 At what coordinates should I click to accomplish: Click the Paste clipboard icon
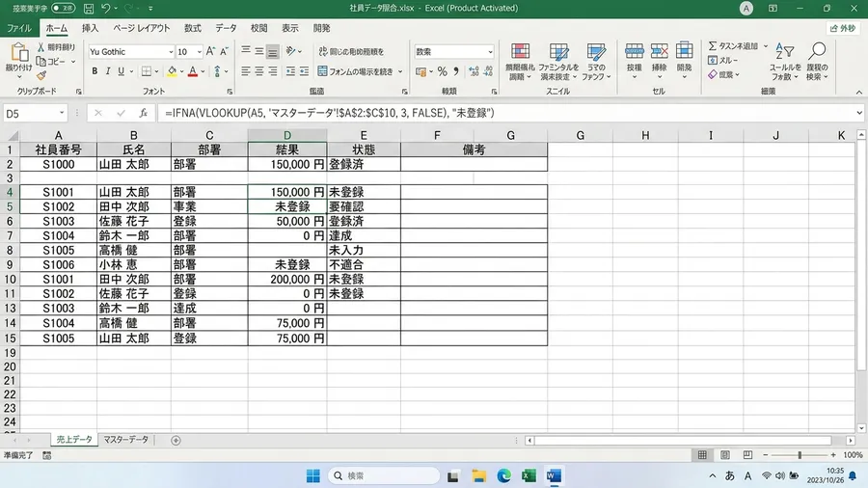tap(19, 53)
